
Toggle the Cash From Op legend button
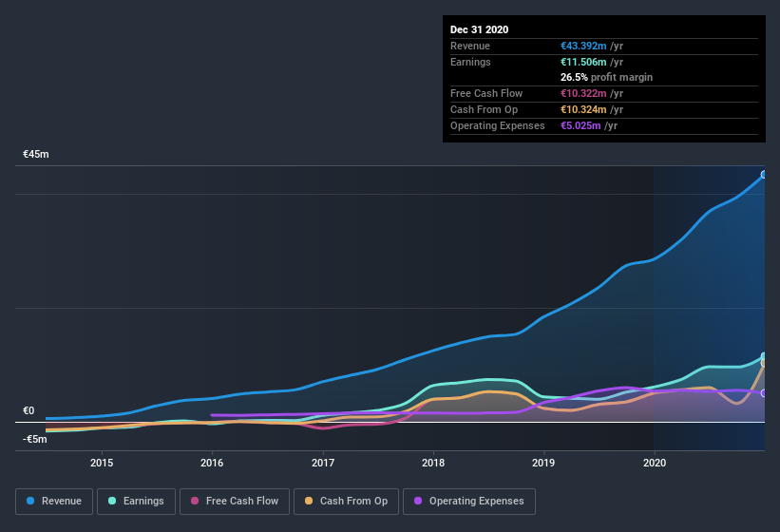click(x=346, y=502)
